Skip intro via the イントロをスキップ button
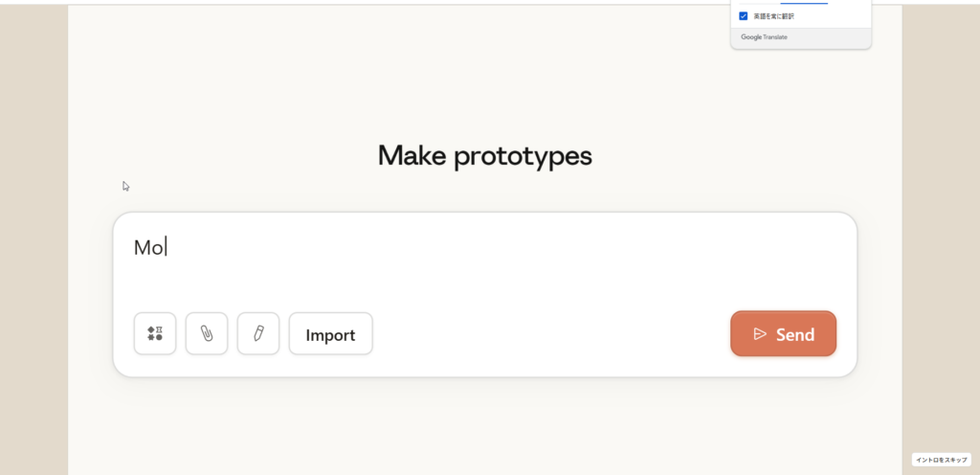 tap(940, 460)
